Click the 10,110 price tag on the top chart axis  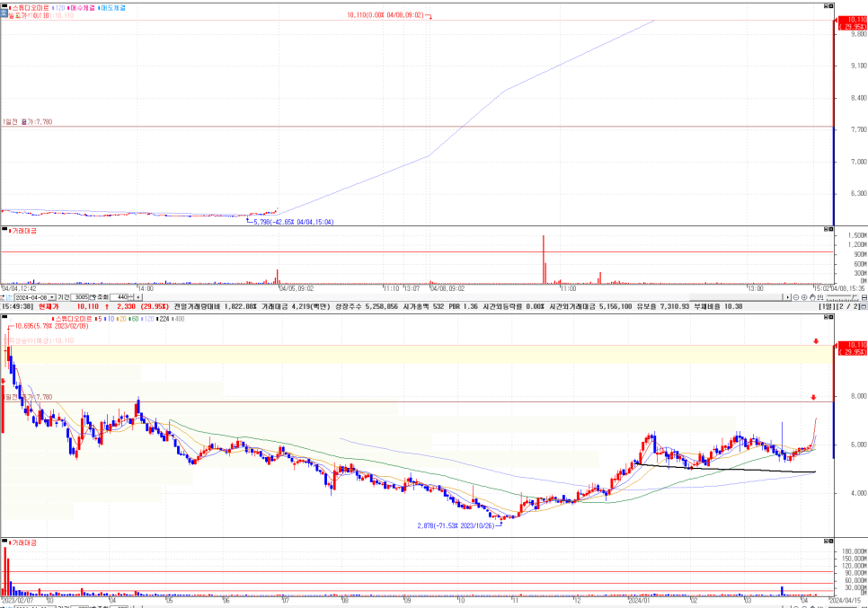[x=853, y=23]
